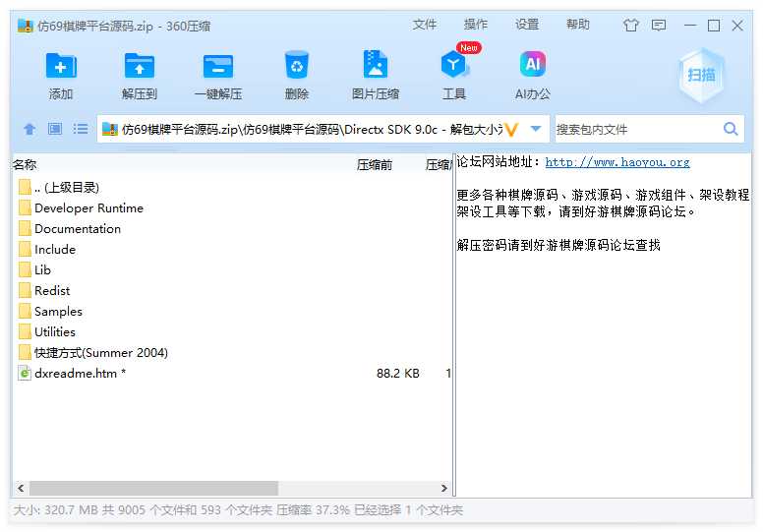Click the Developer Runtime folder icon
This screenshot has width=763, height=532.
coord(25,208)
